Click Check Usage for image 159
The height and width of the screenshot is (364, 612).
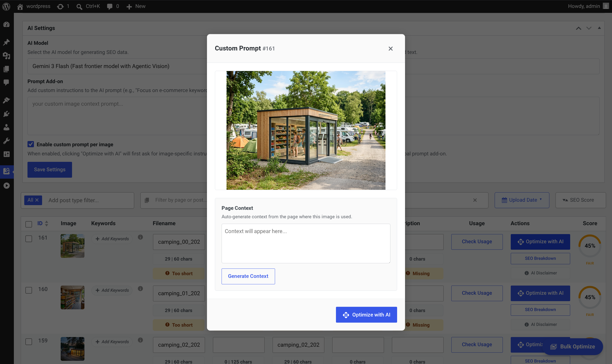[x=477, y=345]
